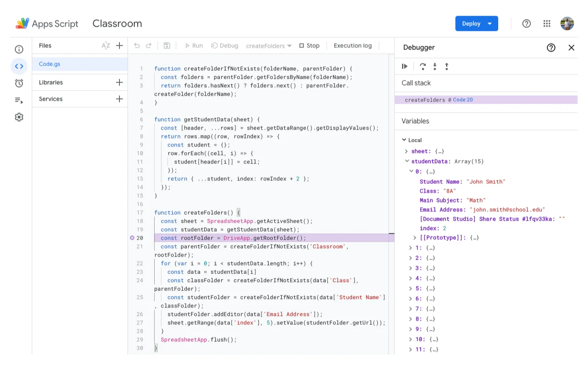Image resolution: width=588 pixels, height=365 pixels.
Task: Open the project Overview panel
Action: click(x=19, y=49)
